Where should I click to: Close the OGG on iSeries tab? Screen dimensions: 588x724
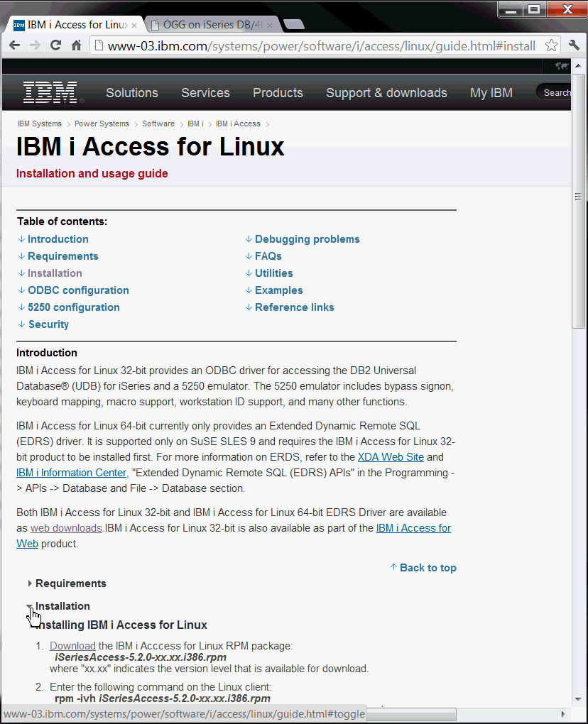point(270,26)
